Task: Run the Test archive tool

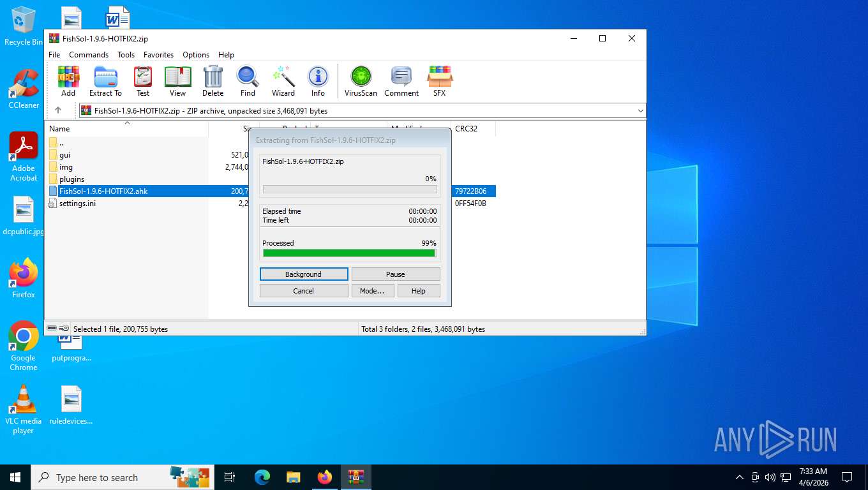Action: click(x=143, y=81)
